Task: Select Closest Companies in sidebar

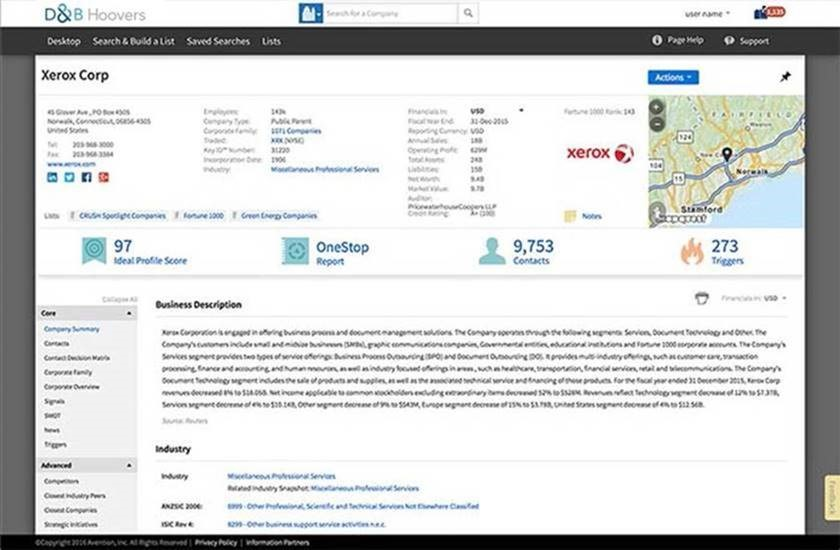Action: (x=71, y=510)
